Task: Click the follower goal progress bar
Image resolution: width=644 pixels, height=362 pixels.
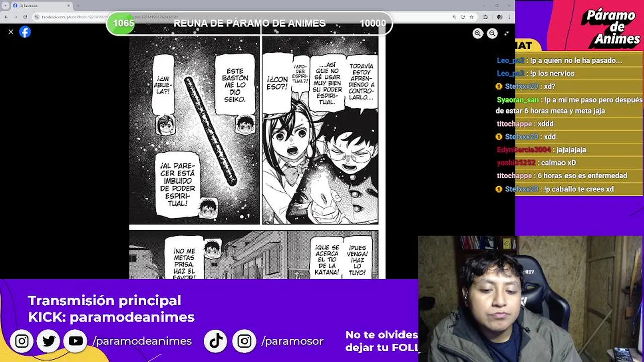Action: [249, 23]
